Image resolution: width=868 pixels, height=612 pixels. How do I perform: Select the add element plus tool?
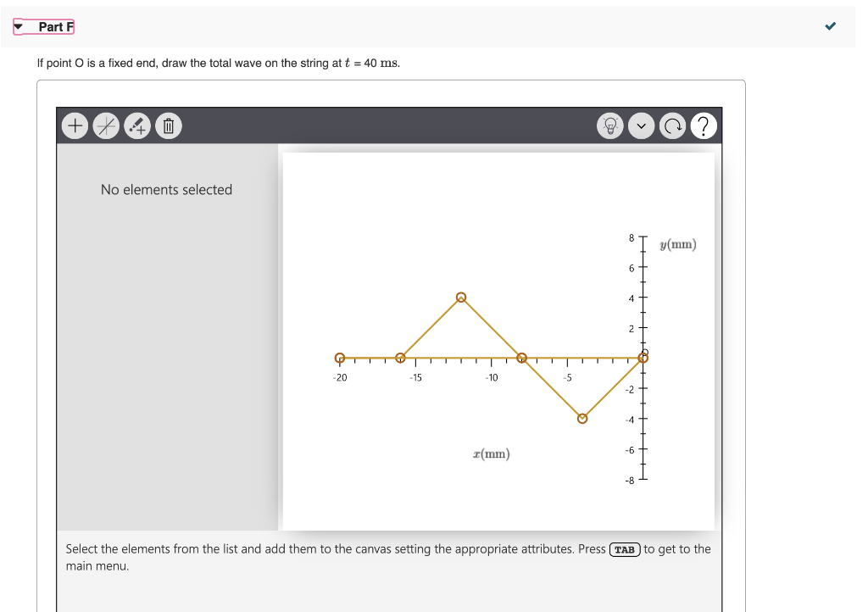point(75,125)
